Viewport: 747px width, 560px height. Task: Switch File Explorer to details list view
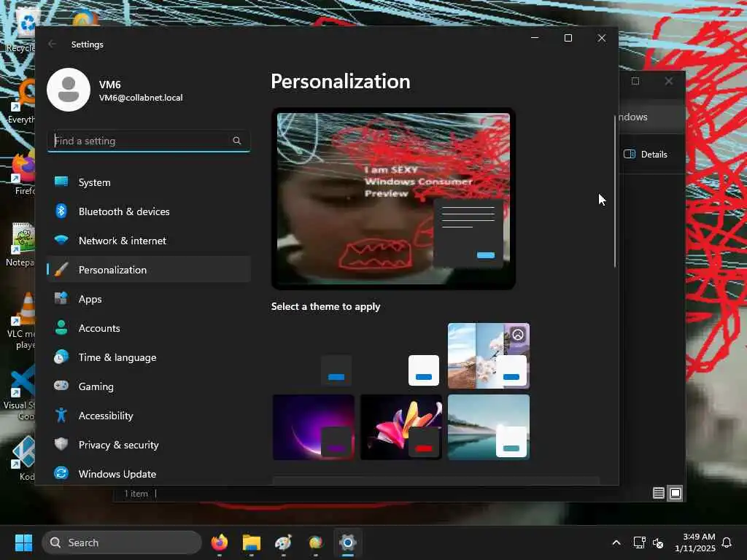[659, 494]
